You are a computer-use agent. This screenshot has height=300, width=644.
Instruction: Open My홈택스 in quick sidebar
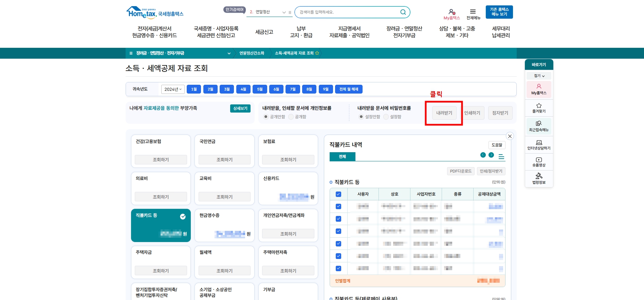click(539, 89)
